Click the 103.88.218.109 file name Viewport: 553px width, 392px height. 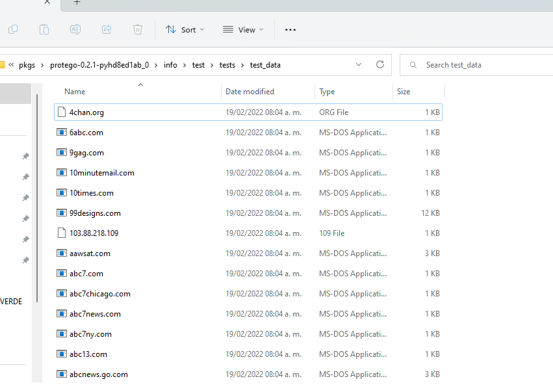94,233
